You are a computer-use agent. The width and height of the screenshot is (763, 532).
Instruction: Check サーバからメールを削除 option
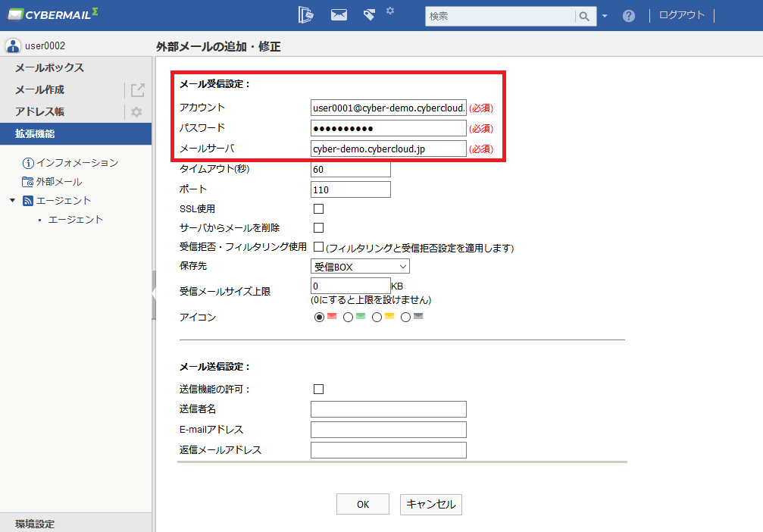pyautogui.click(x=319, y=228)
